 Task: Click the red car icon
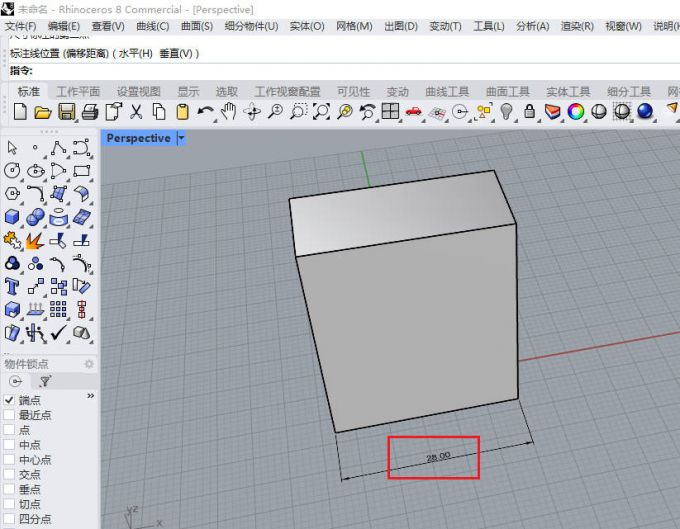pyautogui.click(x=414, y=112)
